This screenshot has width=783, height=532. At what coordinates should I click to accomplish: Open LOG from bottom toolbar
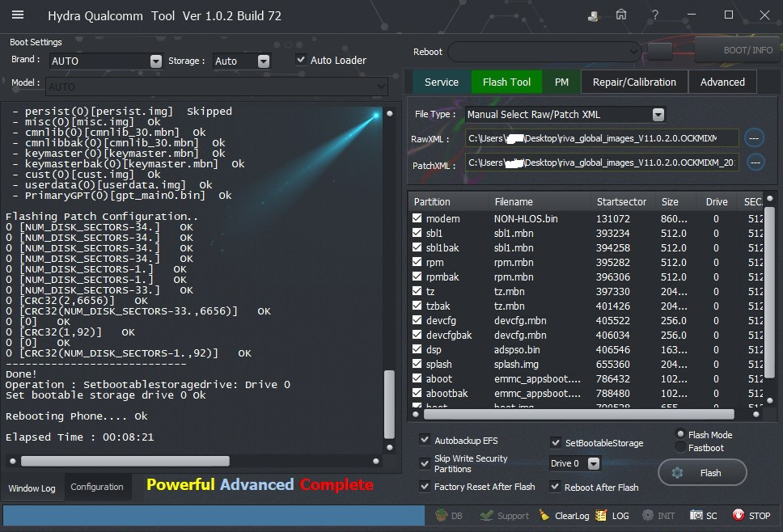coord(612,516)
